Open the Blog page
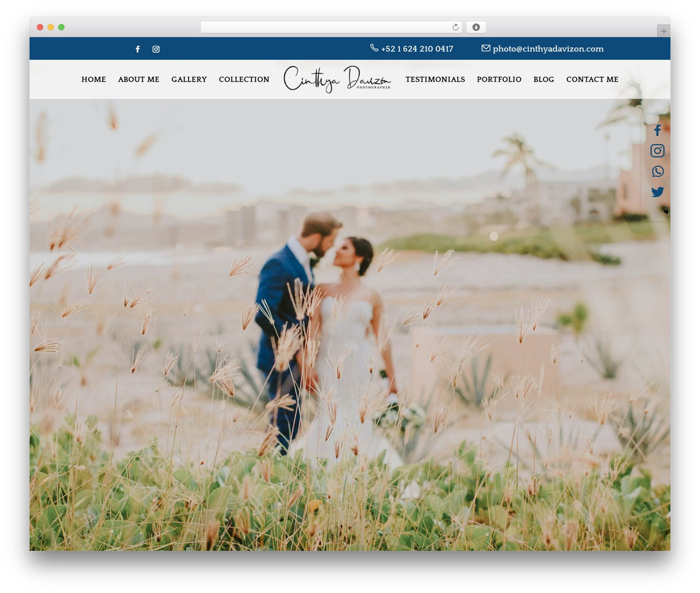This screenshot has height=593, width=700. coord(544,79)
